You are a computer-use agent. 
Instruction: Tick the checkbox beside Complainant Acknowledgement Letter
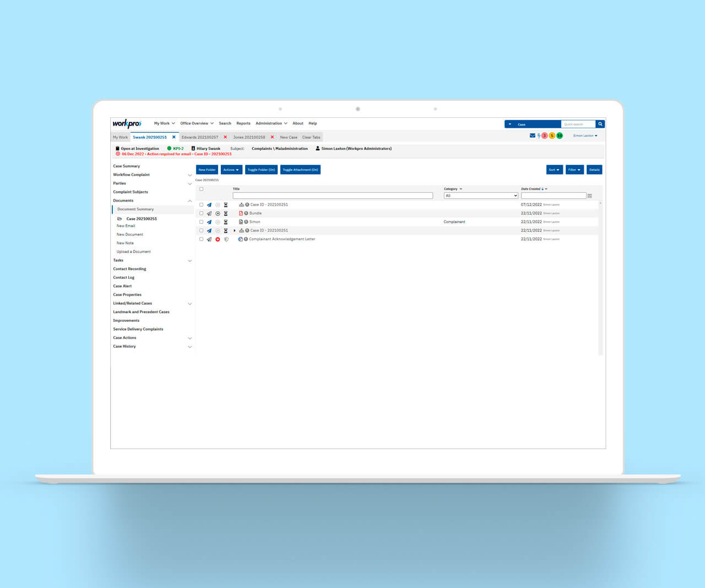point(201,239)
